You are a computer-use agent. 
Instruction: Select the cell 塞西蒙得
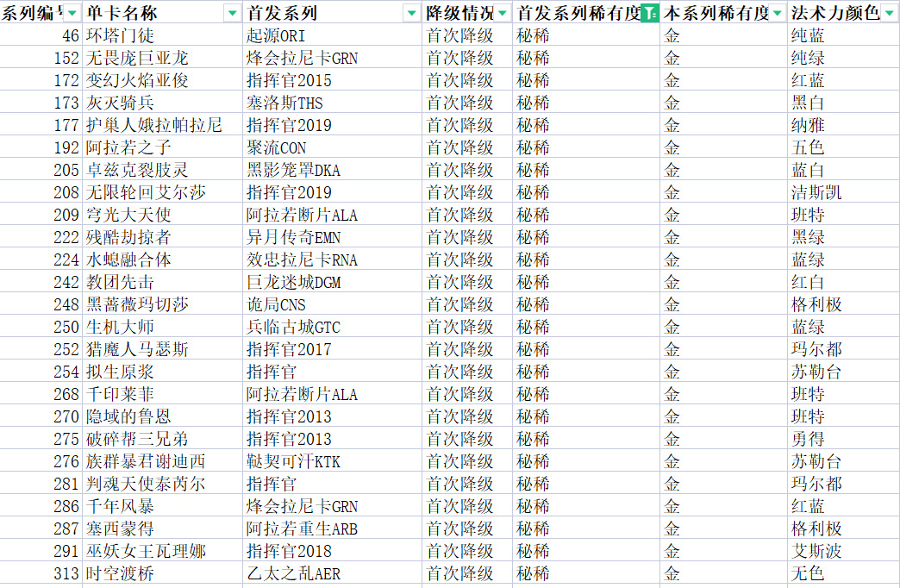pyautogui.click(x=162, y=529)
